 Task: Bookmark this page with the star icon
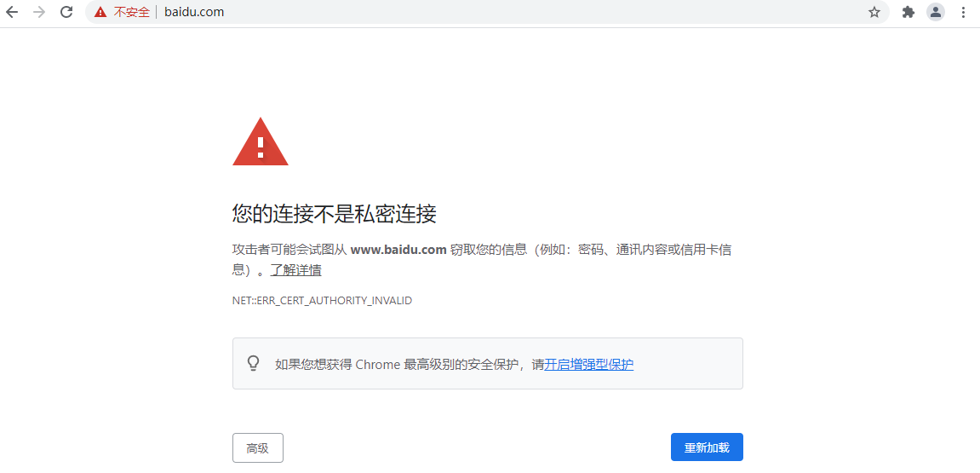click(x=874, y=12)
